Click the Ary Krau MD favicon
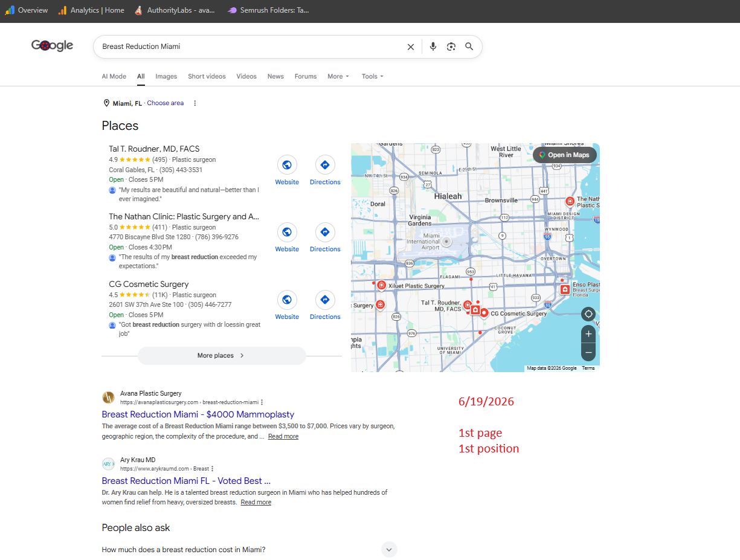Screen dimensions: 740x560 tap(108, 463)
